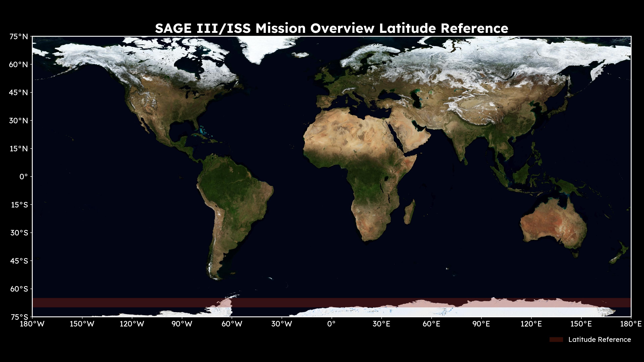
Task: Click the 60°N latitude axis label
Action: 19,65
